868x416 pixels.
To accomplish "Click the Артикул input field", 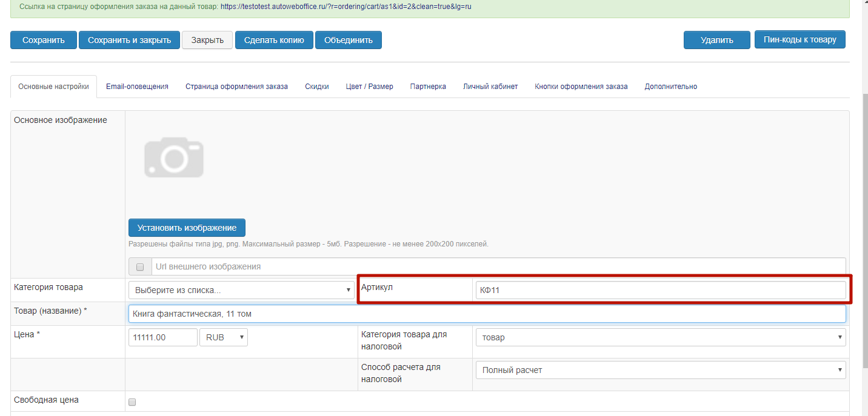I will [660, 291].
